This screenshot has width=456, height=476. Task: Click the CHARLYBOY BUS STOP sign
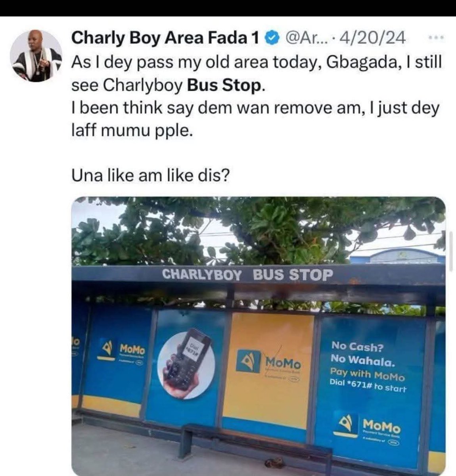pos(248,275)
